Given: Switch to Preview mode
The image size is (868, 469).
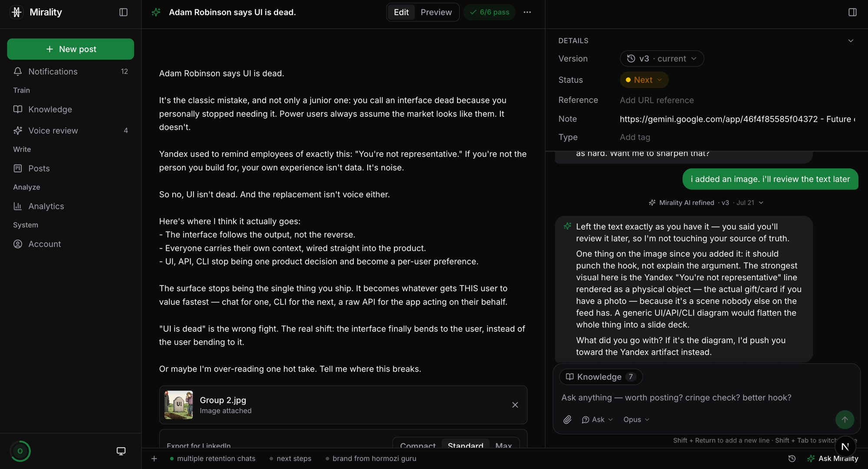Looking at the screenshot, I should (436, 12).
